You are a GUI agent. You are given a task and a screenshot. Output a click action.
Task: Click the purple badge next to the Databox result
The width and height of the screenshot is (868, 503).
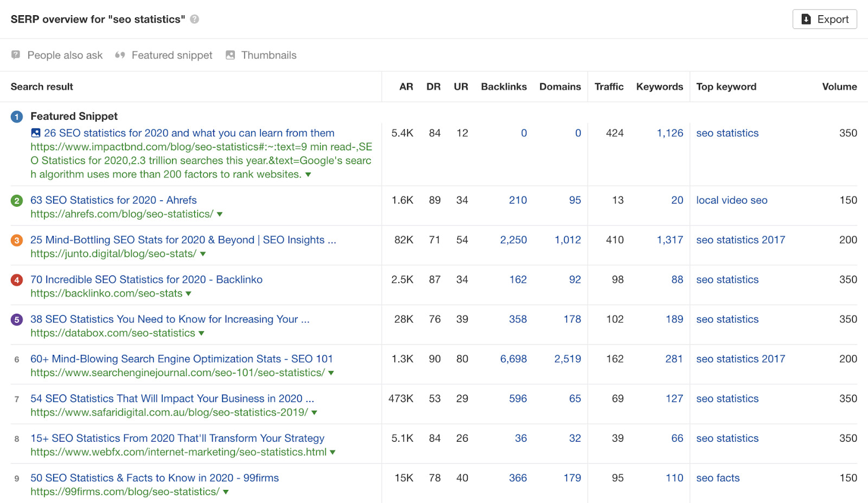(x=16, y=319)
